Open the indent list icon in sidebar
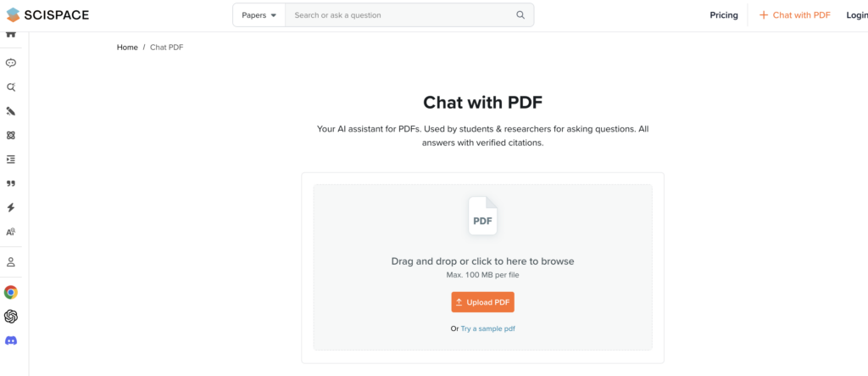This screenshot has width=868, height=376. tap(10, 160)
